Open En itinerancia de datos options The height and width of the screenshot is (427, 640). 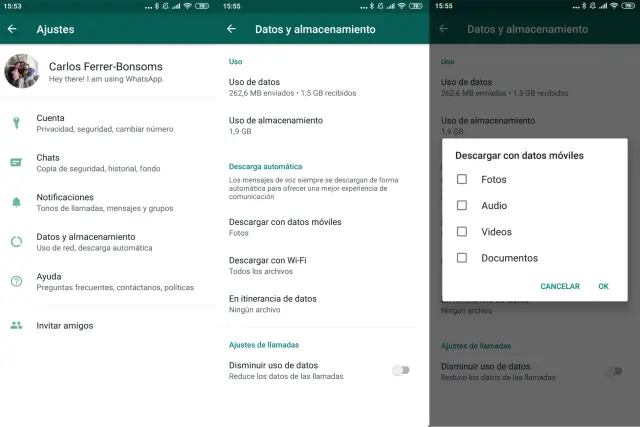273,303
